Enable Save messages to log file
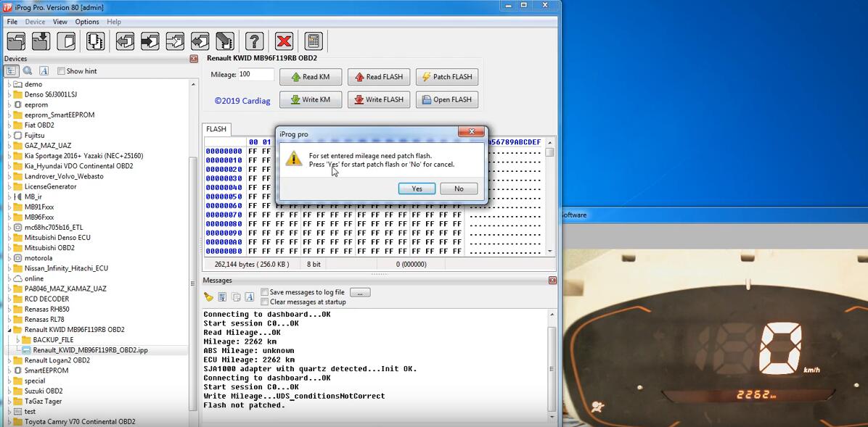868x427 pixels. (x=265, y=292)
